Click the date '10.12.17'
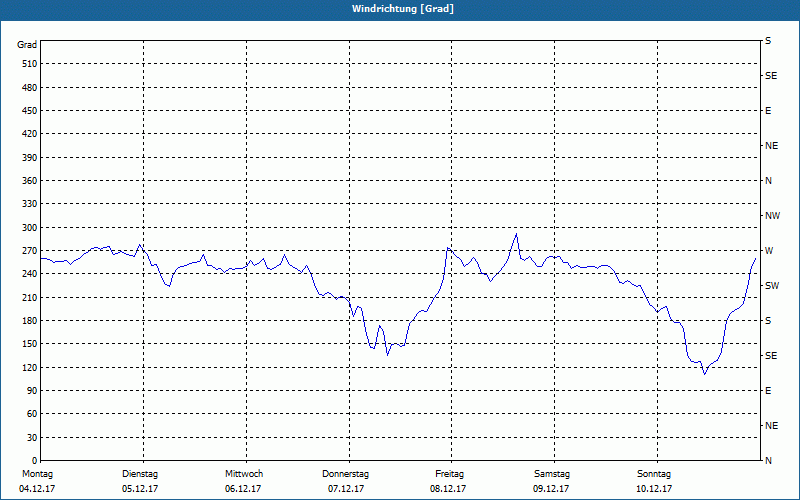The width and height of the screenshot is (800, 500). click(x=654, y=489)
